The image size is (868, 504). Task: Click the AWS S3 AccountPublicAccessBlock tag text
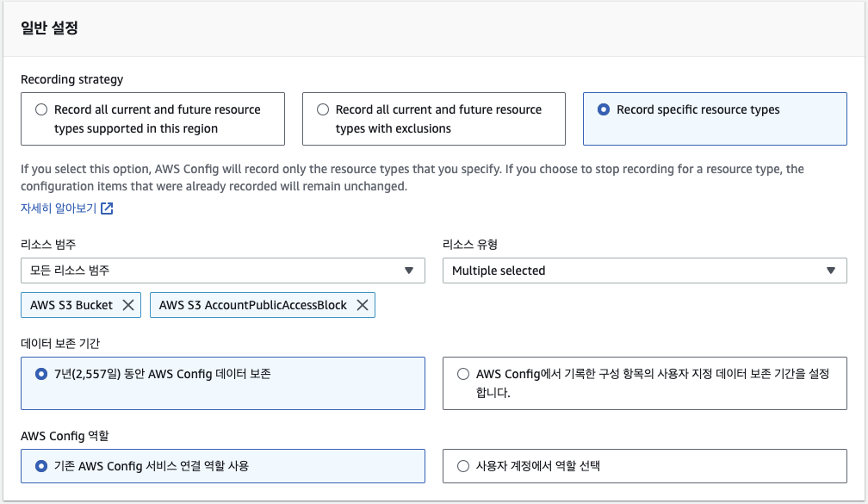pos(253,305)
